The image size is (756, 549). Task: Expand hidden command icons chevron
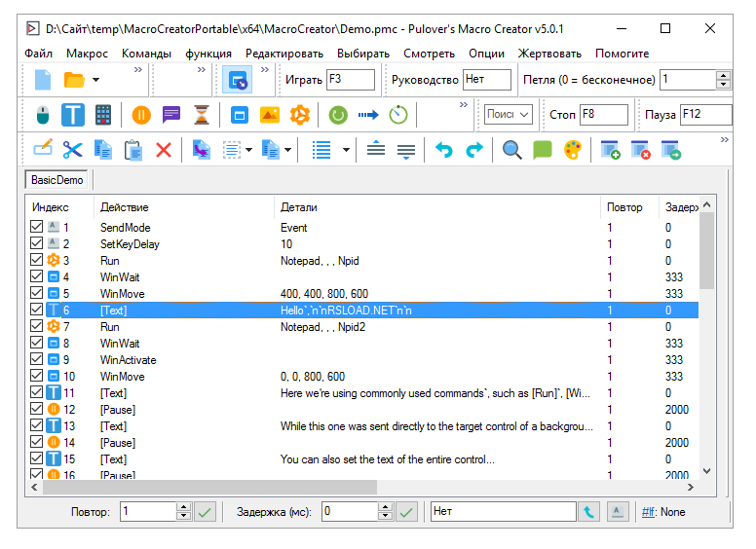[464, 104]
